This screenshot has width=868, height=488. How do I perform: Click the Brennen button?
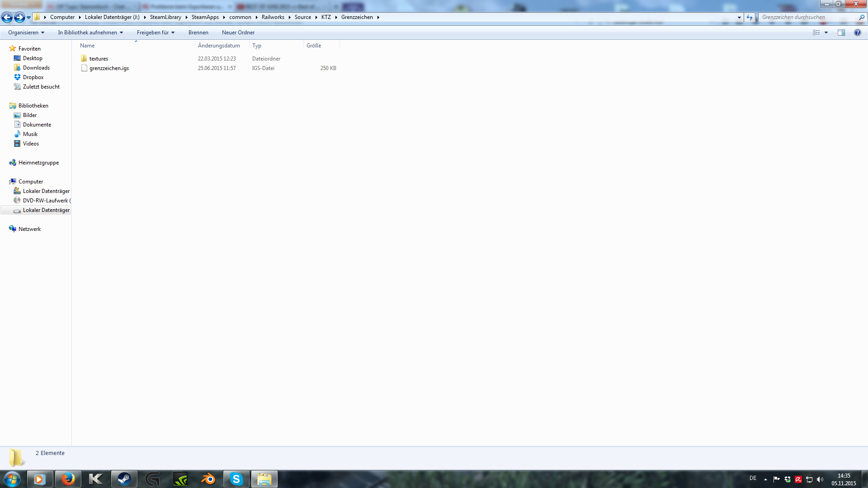tap(198, 33)
